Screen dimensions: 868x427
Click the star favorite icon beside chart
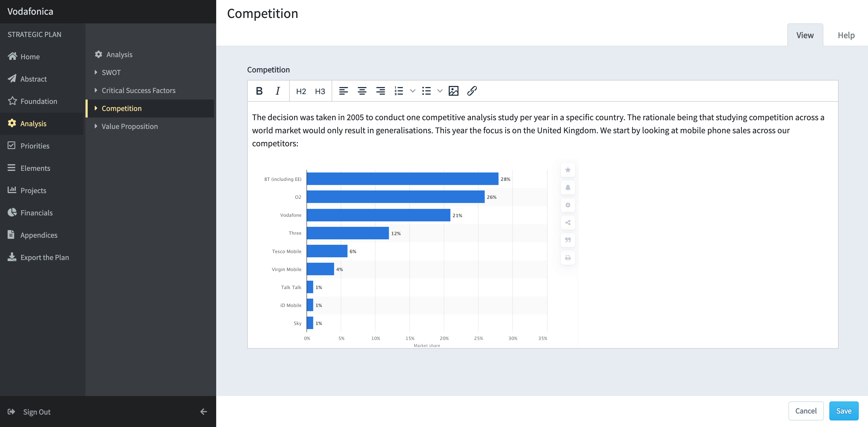[x=568, y=170]
